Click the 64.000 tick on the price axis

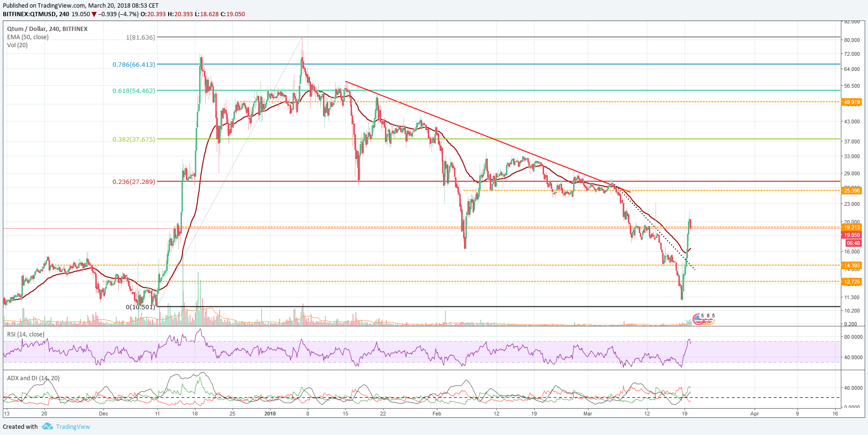852,69
